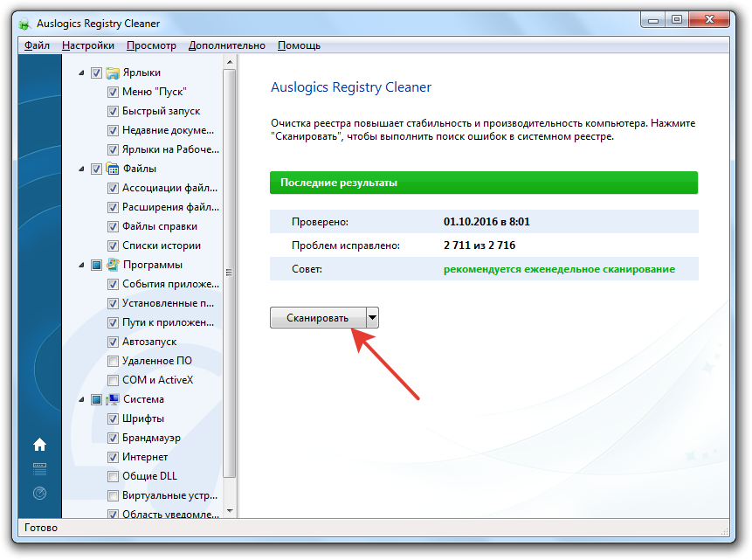This screenshot has height=560, width=752.
Task: Open the results list icon in the sidebar
Action: pos(40,469)
